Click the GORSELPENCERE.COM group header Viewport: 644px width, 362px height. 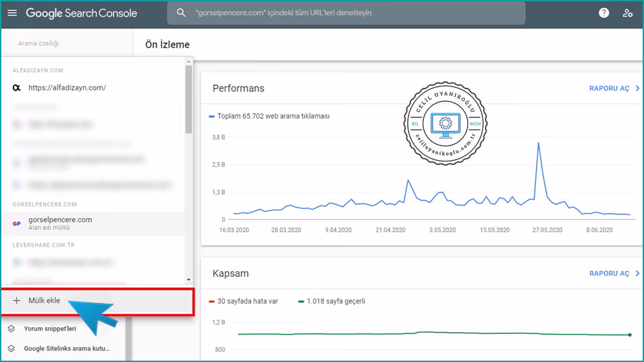coord(44,204)
